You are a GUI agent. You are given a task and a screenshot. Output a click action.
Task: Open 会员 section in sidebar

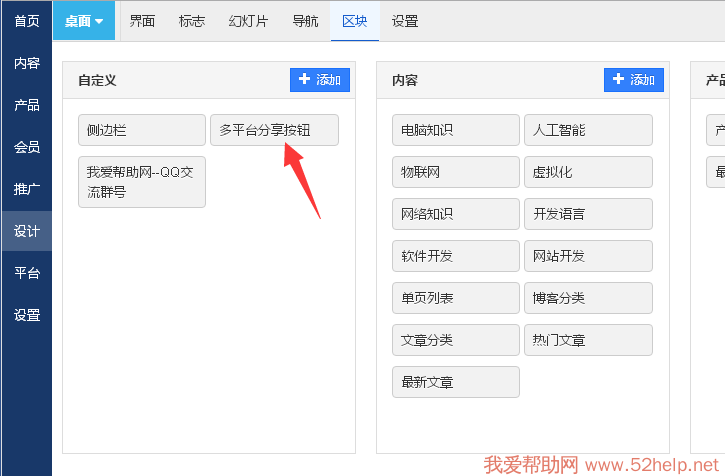(x=26, y=147)
